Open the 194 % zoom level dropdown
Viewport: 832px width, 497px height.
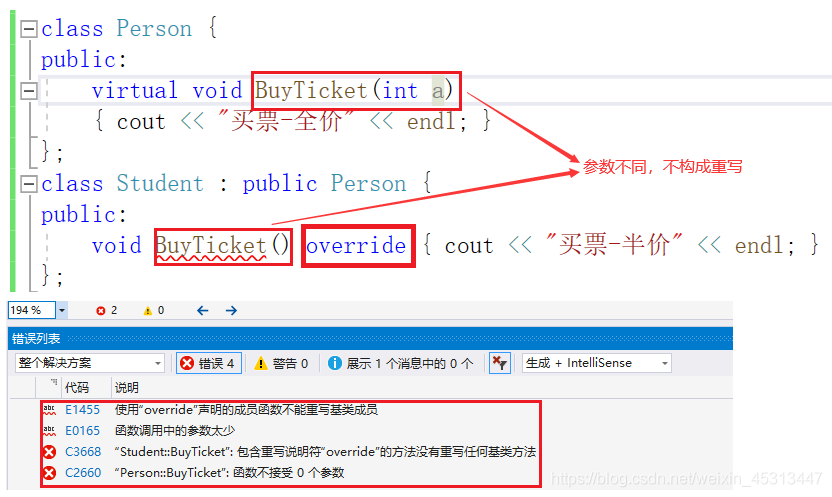(x=62, y=310)
